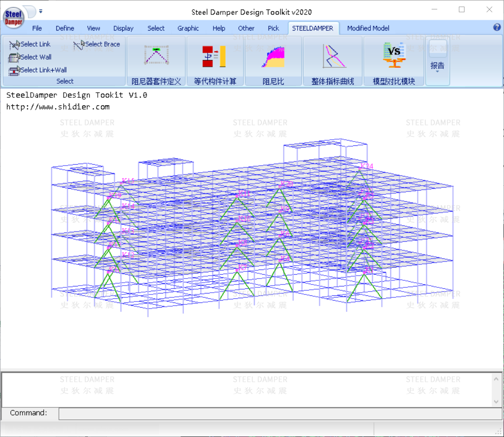Screen dimensions: 504x437
Task: Click the 整体指标曲线 label
Action: 333,81
